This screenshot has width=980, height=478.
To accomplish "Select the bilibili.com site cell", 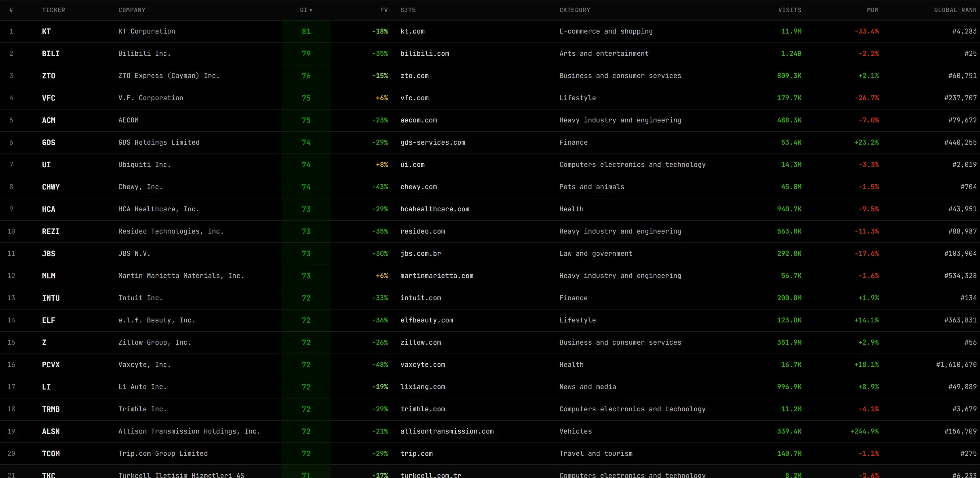I will pyautogui.click(x=425, y=54).
